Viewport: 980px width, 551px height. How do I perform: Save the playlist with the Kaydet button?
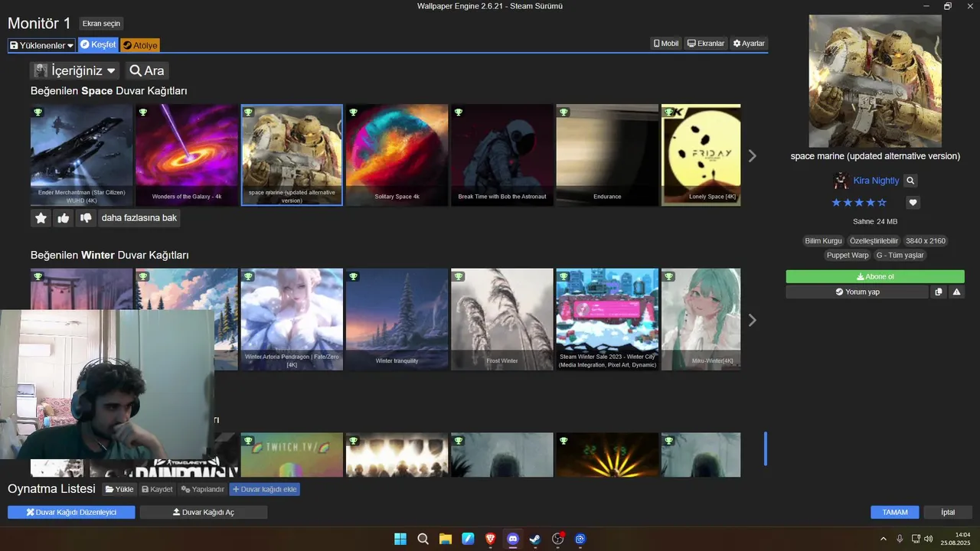click(x=157, y=489)
